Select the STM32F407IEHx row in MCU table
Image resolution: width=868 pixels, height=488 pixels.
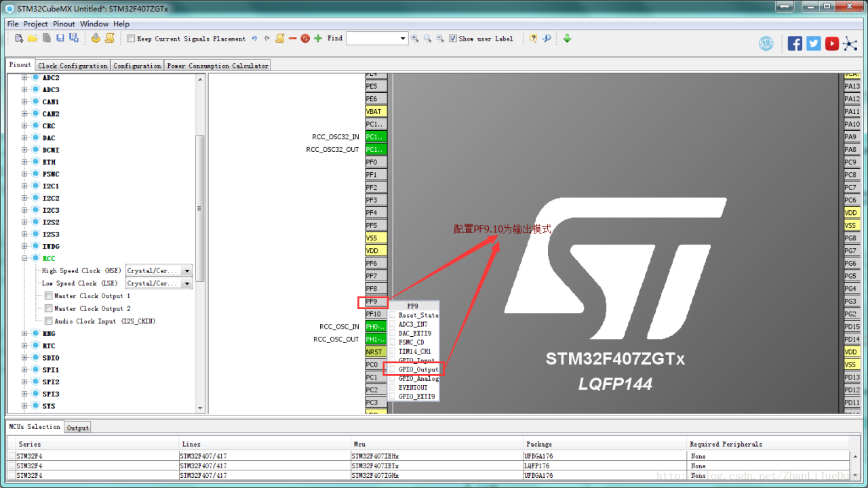tap(429, 456)
